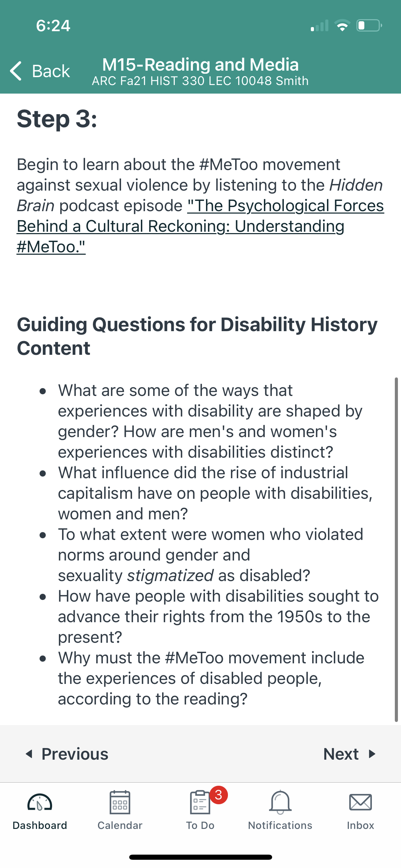Select the Dashboard tab label
Viewport: 401px width, 868px height.
coord(40,825)
